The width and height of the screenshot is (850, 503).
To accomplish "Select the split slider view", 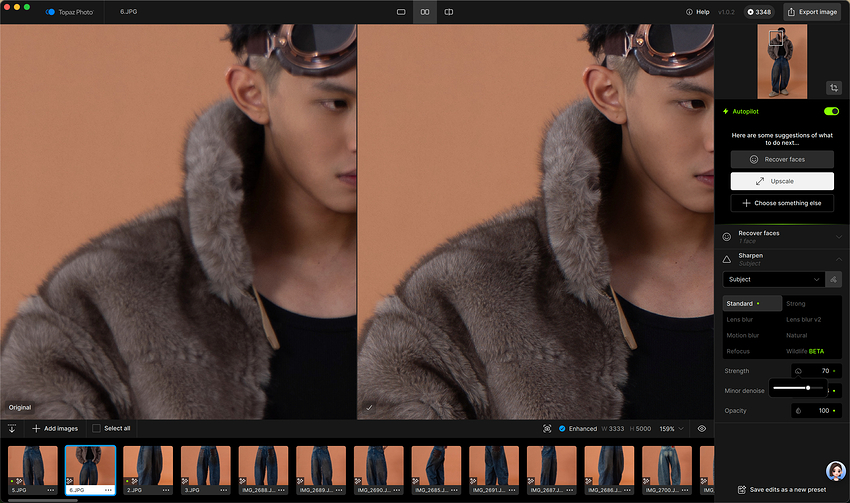I will pos(449,12).
